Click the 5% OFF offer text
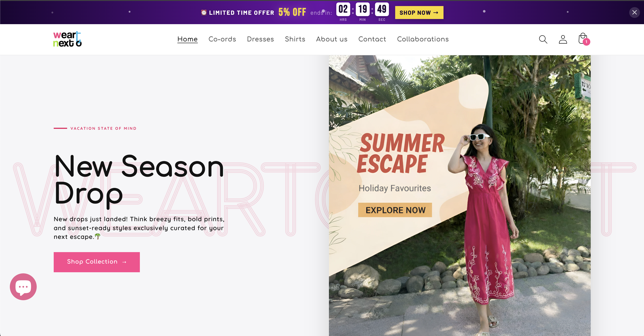 tap(292, 12)
